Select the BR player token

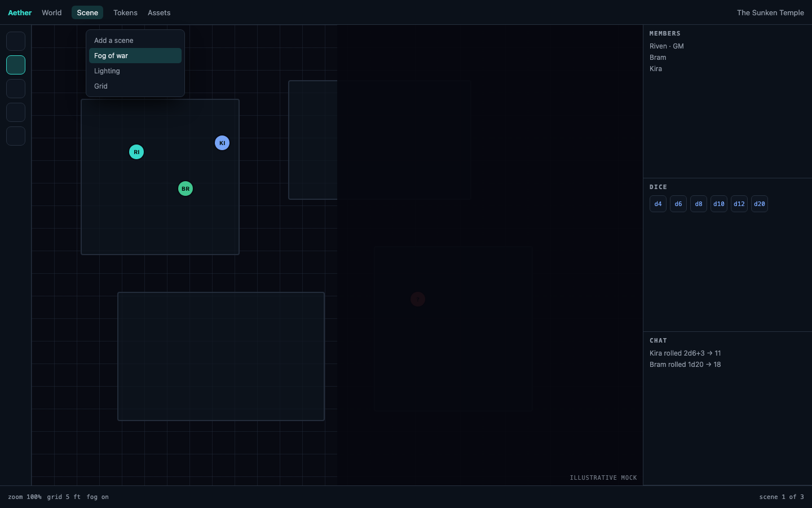tap(186, 189)
